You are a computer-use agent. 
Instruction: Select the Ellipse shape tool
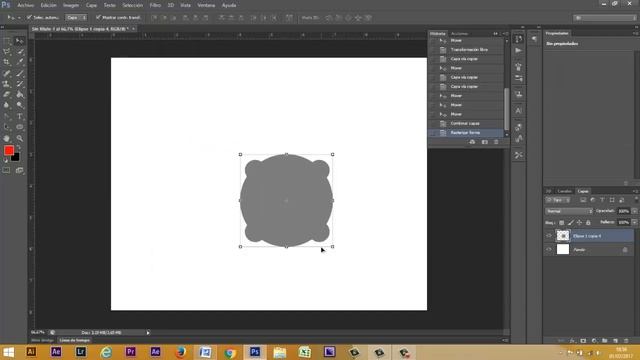[x=19, y=127]
